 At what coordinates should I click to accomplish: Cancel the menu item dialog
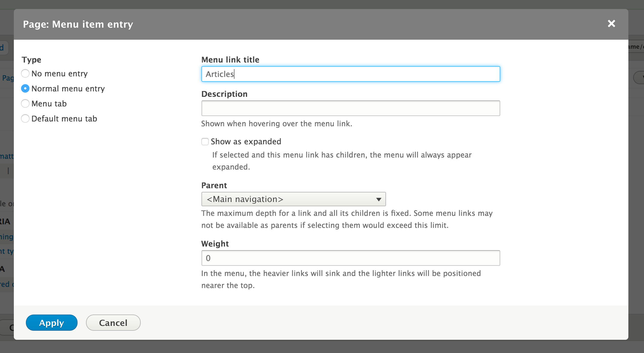point(113,323)
